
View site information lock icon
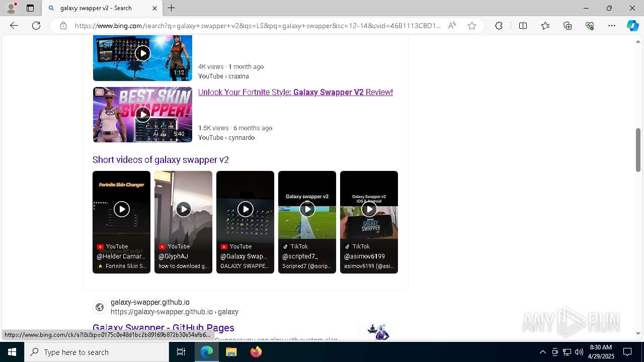[63, 26]
